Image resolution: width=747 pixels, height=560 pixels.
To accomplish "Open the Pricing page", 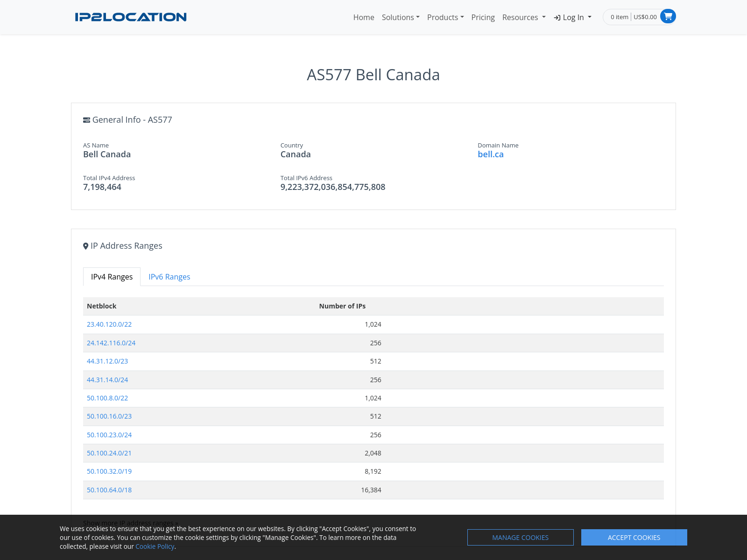I will pos(483,17).
